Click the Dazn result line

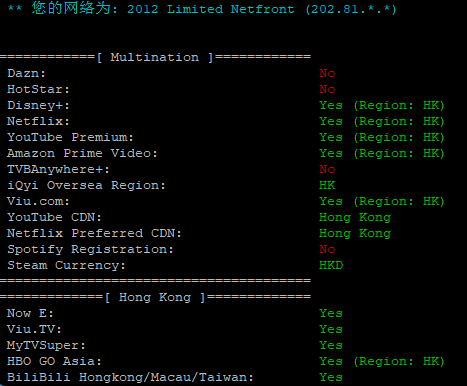coord(171,73)
